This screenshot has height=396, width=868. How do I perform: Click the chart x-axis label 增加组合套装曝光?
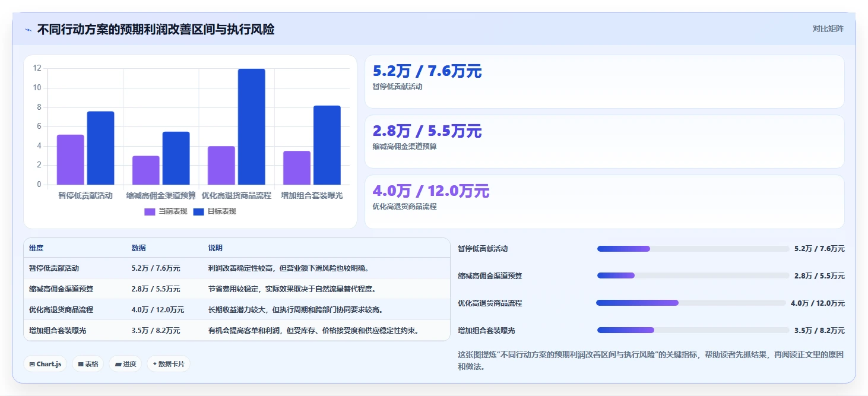point(312,195)
